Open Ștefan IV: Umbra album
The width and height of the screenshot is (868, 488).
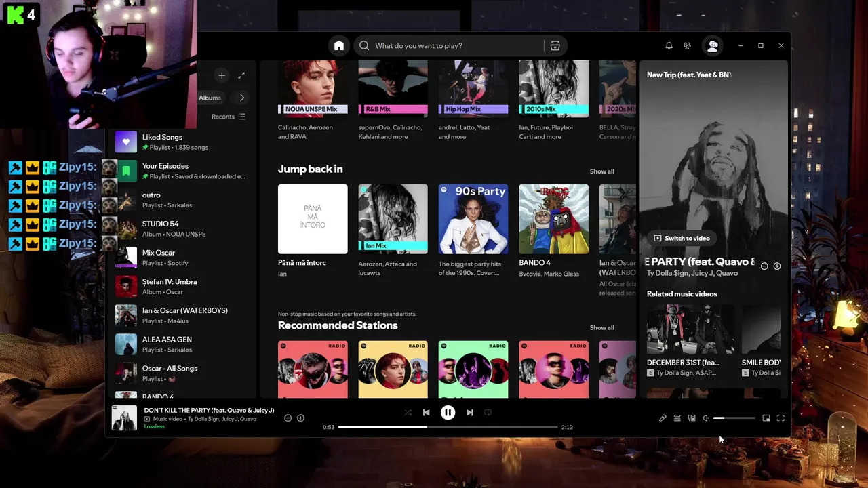coord(182,287)
